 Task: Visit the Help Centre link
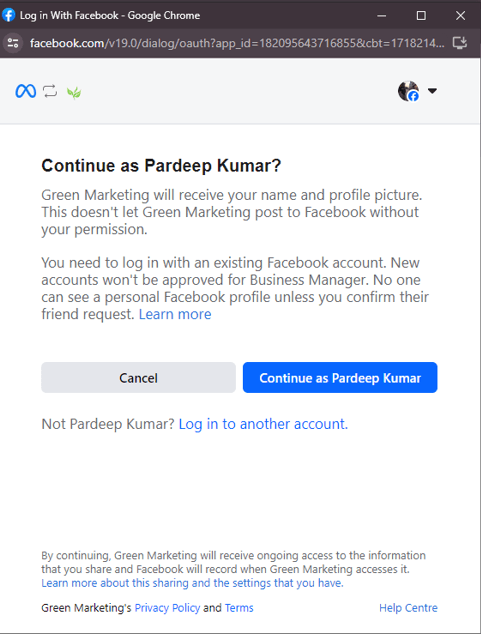(x=408, y=608)
